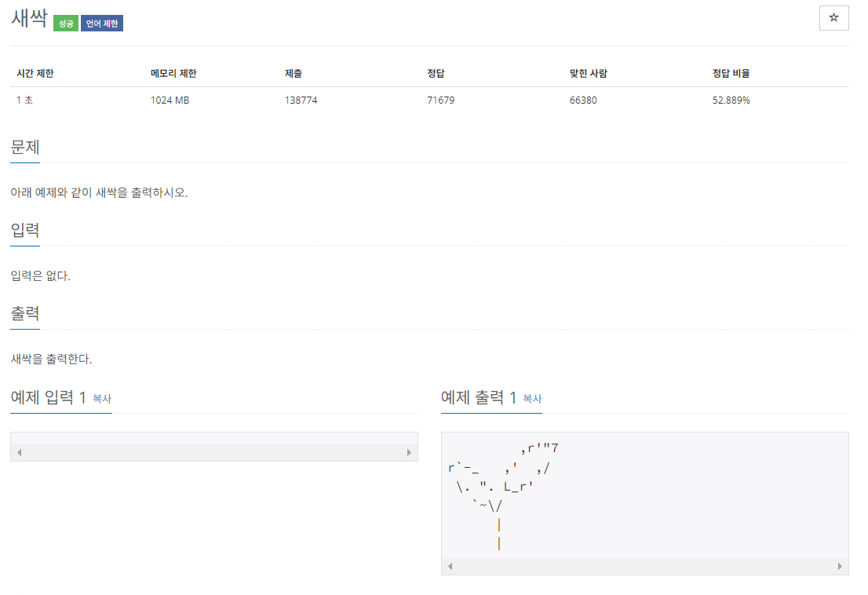
Task: Click the 입력 section heading
Action: [24, 231]
